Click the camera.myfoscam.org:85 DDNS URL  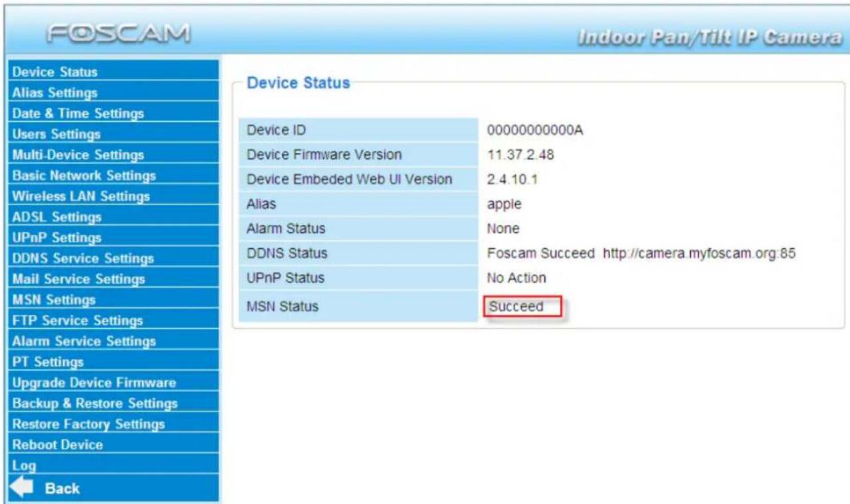[700, 254]
